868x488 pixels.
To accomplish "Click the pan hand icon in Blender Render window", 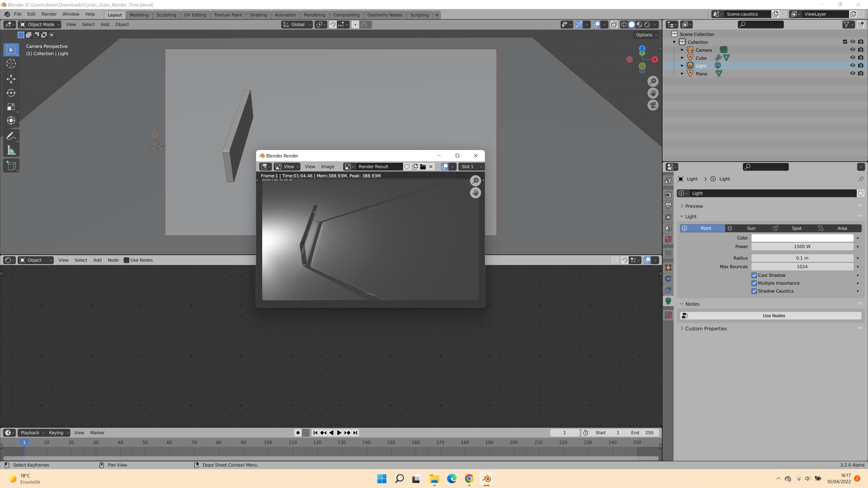I will [475, 193].
